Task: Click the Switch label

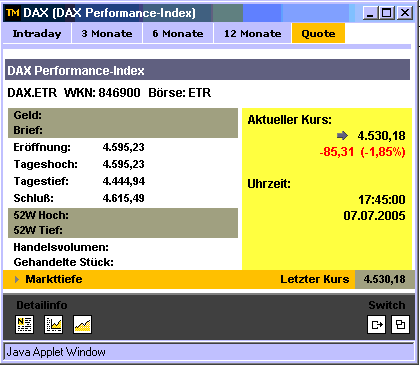Action: coord(387,305)
